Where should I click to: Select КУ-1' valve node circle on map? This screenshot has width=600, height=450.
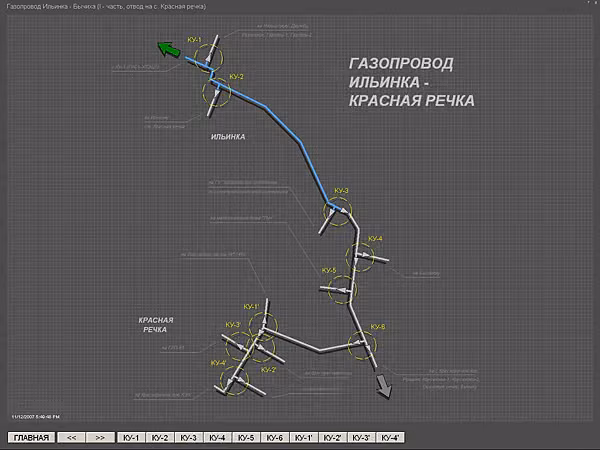(x=263, y=326)
